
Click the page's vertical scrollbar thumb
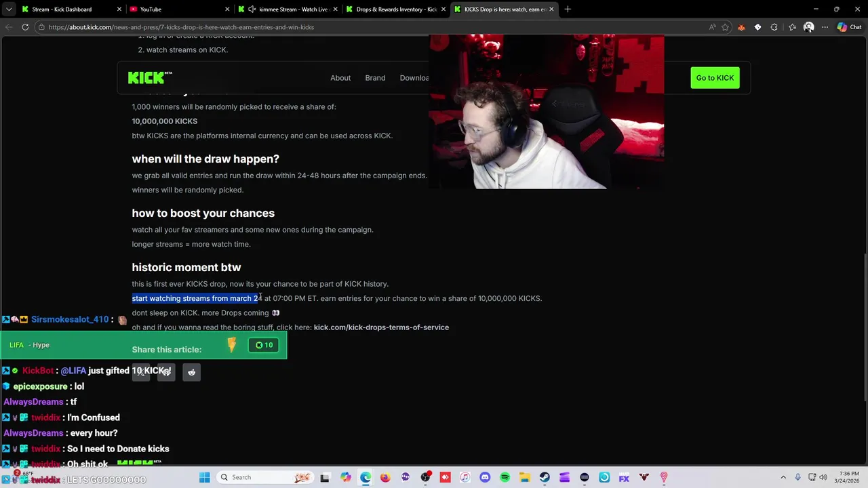point(865,329)
